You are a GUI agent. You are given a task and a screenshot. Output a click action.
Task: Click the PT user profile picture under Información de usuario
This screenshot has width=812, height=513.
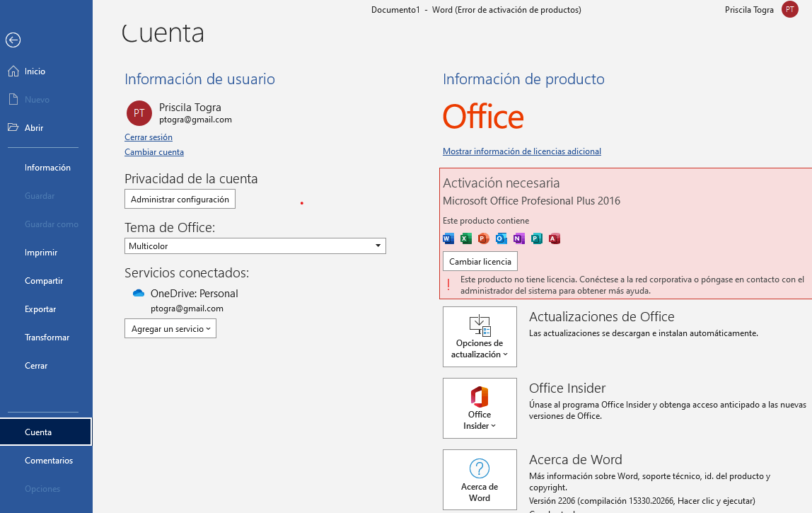pos(139,113)
